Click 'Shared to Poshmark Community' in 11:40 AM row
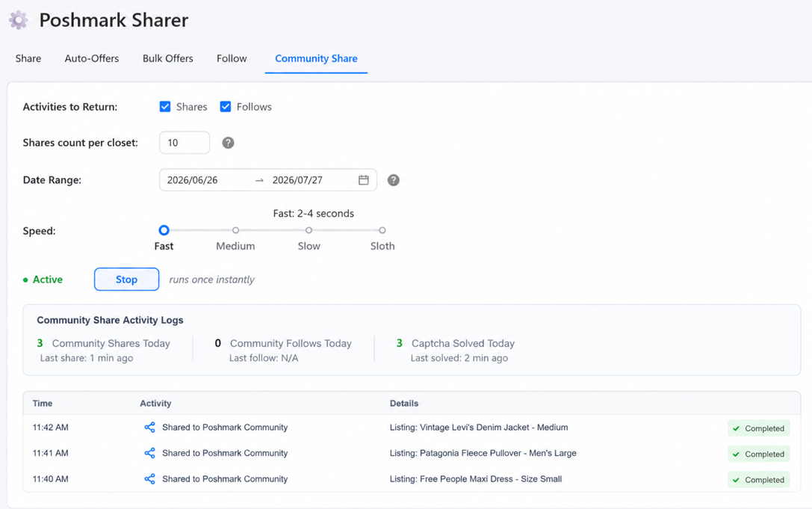This screenshot has width=812, height=509. tap(225, 479)
